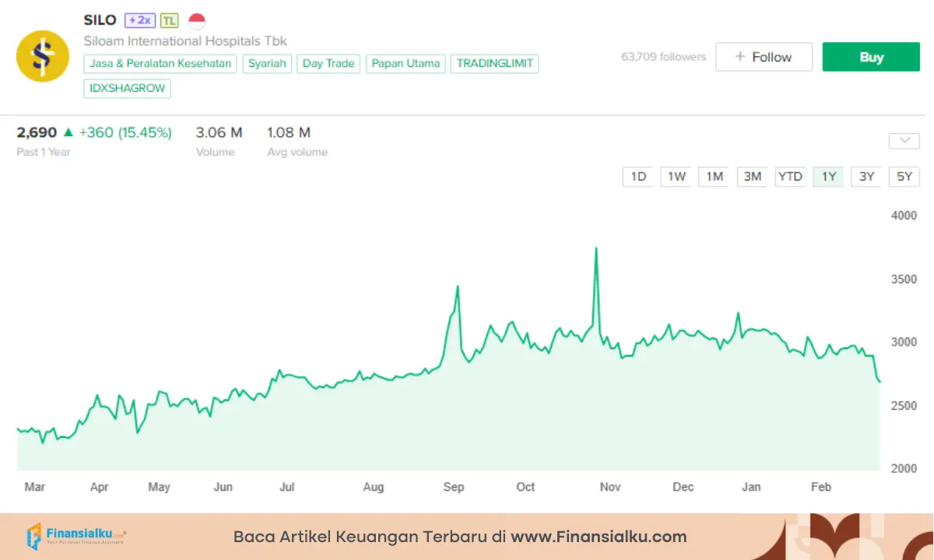Select the 5Y time range
The height and width of the screenshot is (560, 934).
904,177
